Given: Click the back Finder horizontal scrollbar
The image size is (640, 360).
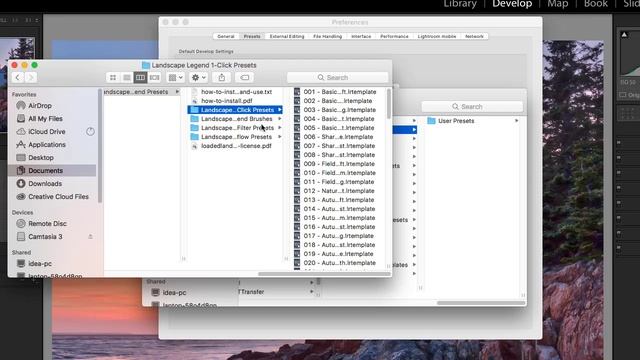Looking at the screenshot, I should pos(481,303).
